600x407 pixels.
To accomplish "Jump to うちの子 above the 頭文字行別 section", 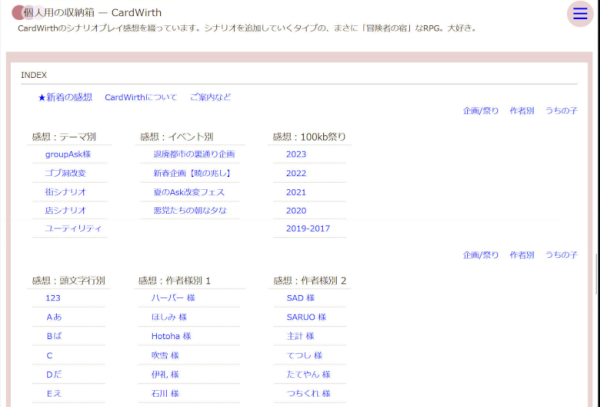I will coord(561,255).
